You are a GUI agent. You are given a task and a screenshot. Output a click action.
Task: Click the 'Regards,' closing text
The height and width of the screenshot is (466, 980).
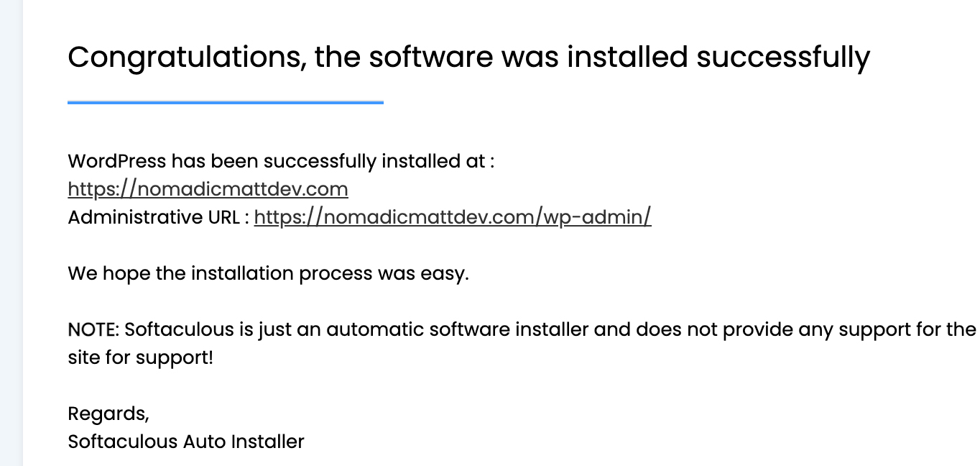pyautogui.click(x=108, y=414)
